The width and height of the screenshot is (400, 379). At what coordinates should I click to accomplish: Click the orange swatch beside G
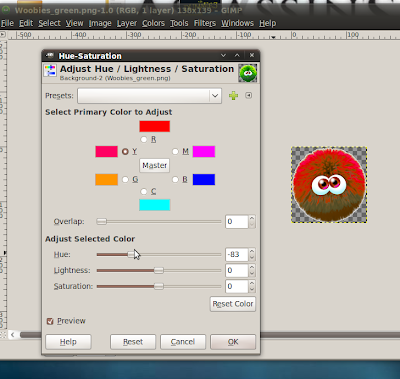click(106, 179)
